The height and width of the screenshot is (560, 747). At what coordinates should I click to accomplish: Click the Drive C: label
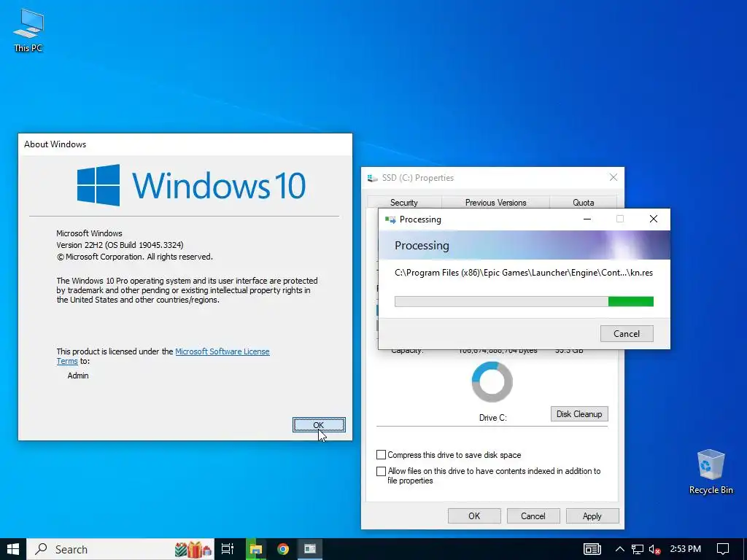tap(492, 418)
